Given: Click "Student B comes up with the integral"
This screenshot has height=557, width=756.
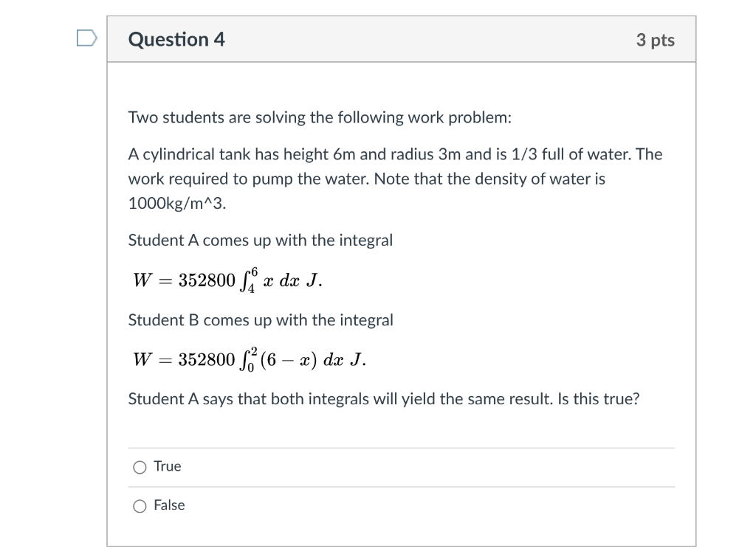Looking at the screenshot, I should (261, 320).
